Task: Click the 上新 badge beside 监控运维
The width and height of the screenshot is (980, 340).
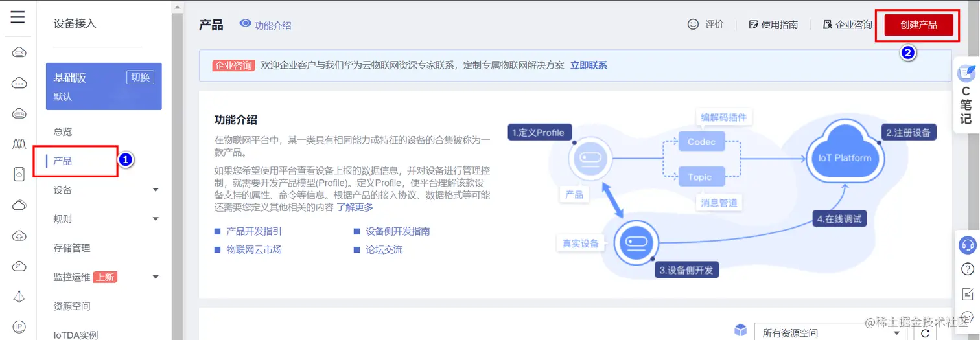Action: pos(105,277)
